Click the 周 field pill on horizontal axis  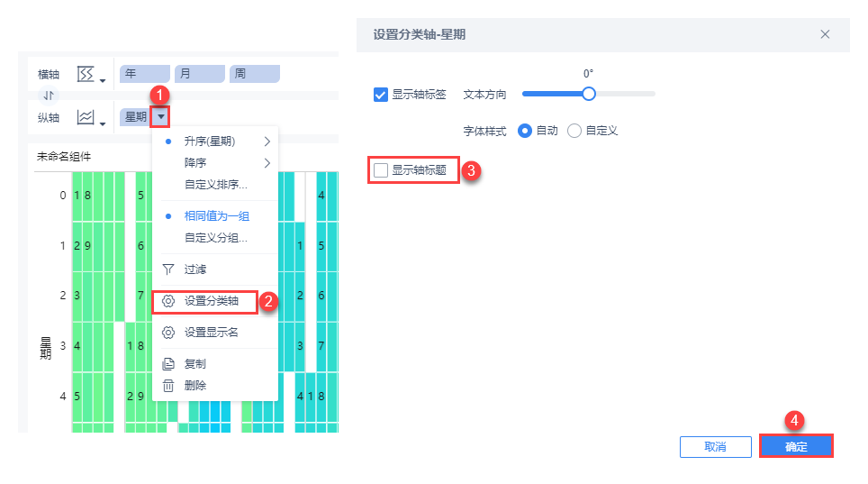click(x=255, y=74)
